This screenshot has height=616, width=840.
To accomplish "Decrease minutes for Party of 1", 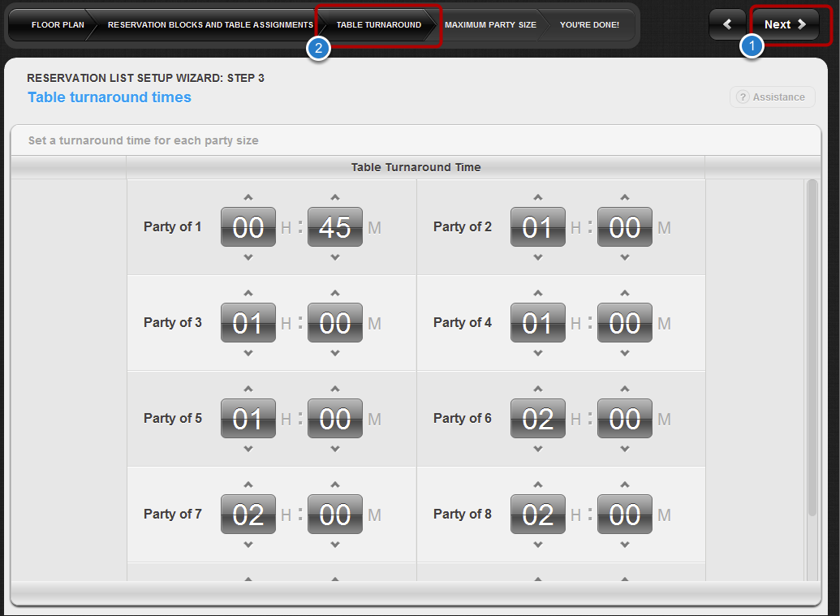I will click(335, 257).
